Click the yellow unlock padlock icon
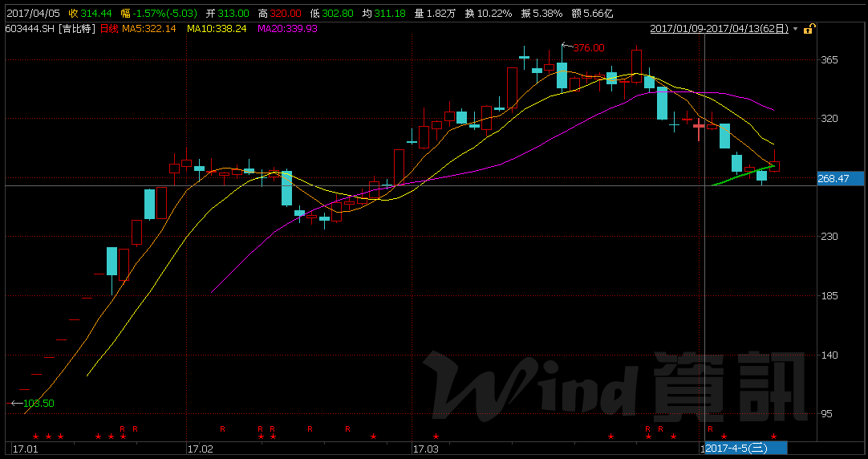Image resolution: width=868 pixels, height=459 pixels. [x=808, y=29]
